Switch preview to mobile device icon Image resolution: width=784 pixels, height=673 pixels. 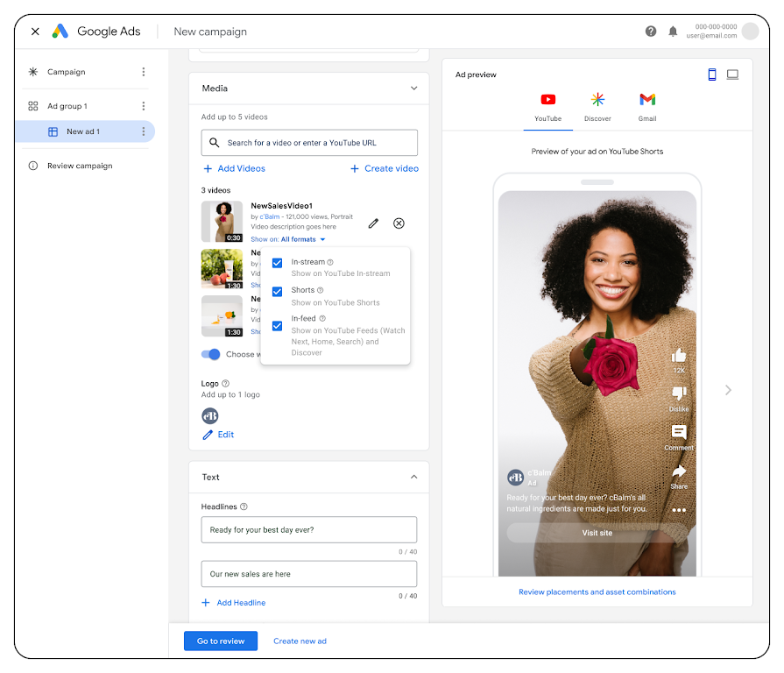712,74
